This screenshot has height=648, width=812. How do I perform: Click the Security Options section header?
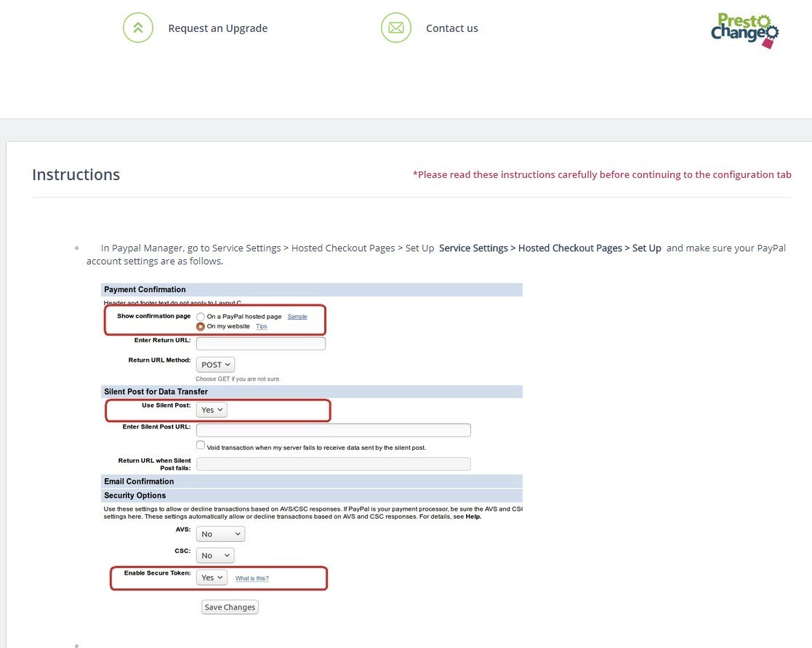(x=312, y=495)
